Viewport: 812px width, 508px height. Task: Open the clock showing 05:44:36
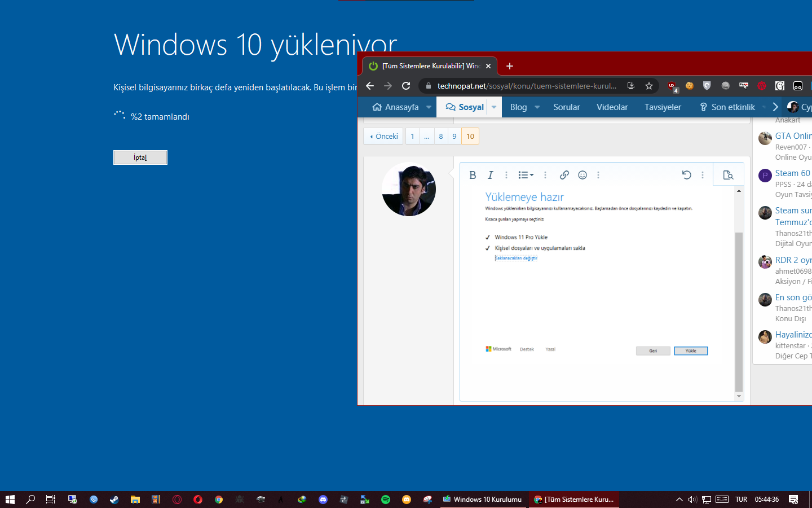[767, 500]
